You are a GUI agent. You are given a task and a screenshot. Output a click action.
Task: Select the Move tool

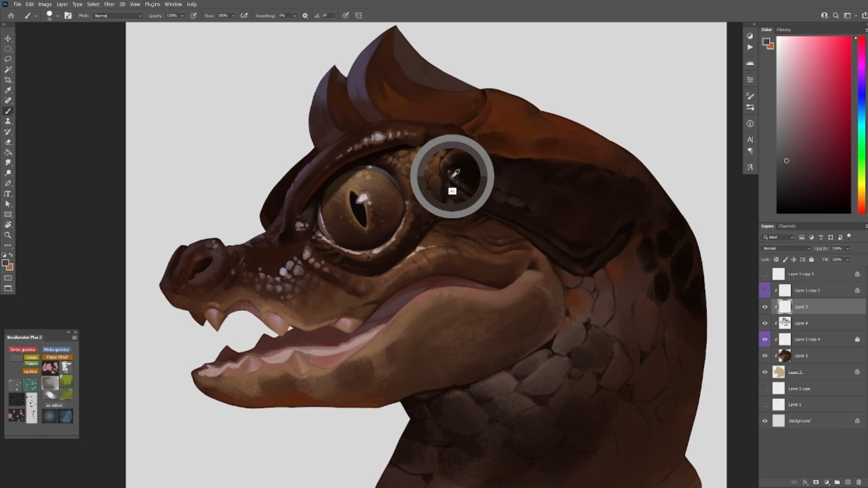click(8, 38)
